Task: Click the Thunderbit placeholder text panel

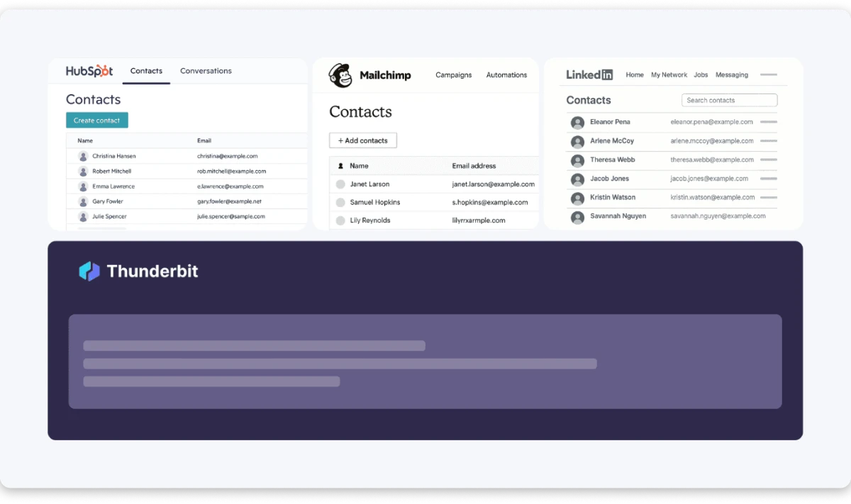Action: tap(425, 362)
